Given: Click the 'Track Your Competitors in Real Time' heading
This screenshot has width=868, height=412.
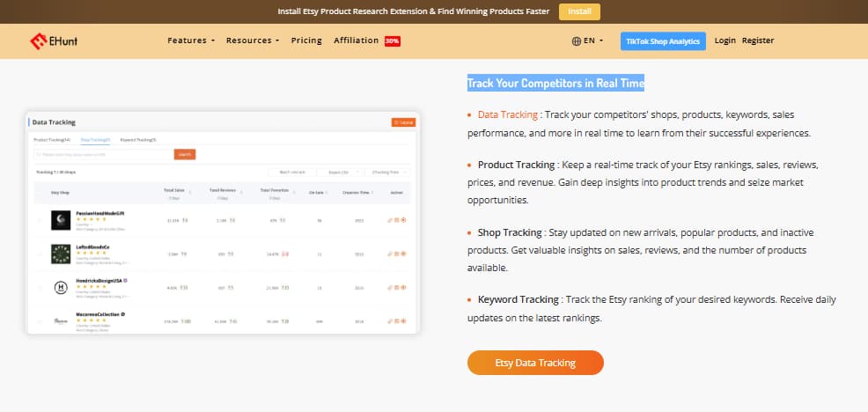Looking at the screenshot, I should click(x=555, y=83).
